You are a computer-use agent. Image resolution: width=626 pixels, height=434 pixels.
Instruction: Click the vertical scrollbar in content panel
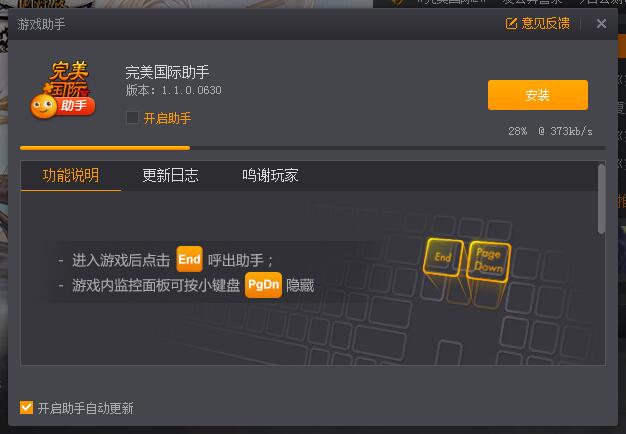click(x=601, y=199)
